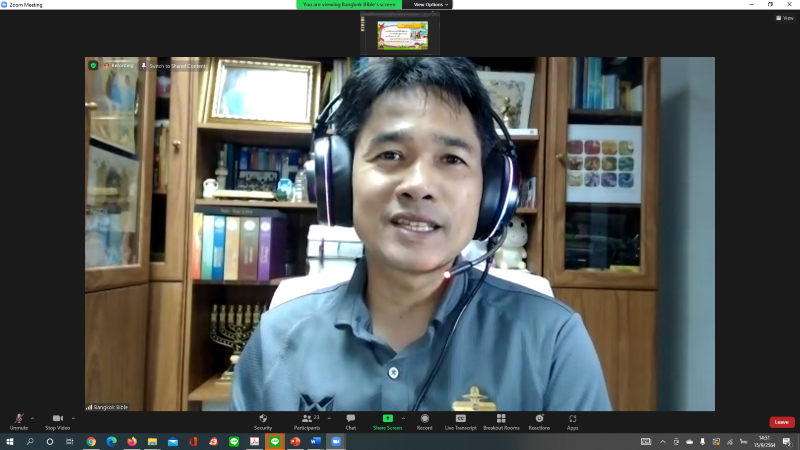
Task: Open Google Chrome from taskbar
Action: tap(91, 442)
